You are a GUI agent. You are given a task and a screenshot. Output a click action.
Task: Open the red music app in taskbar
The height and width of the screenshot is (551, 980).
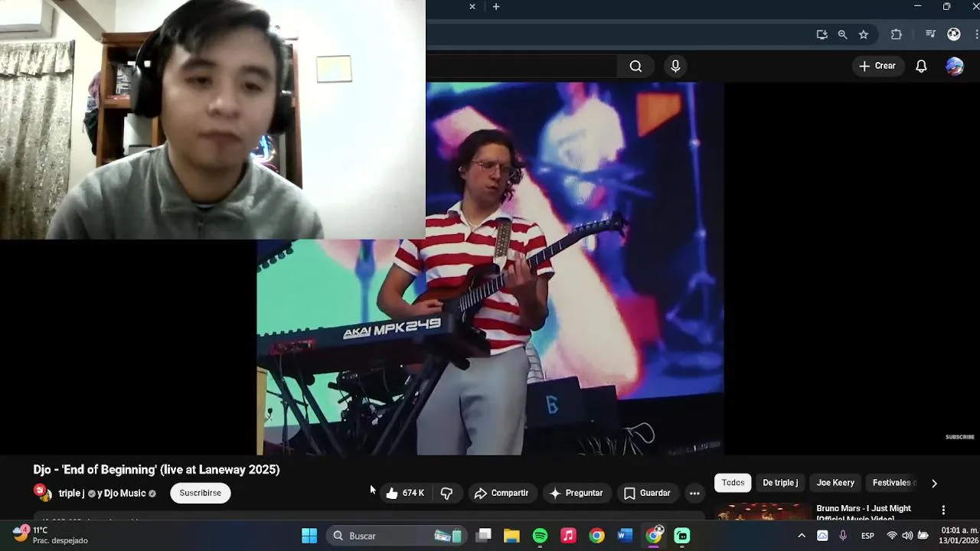(568, 536)
